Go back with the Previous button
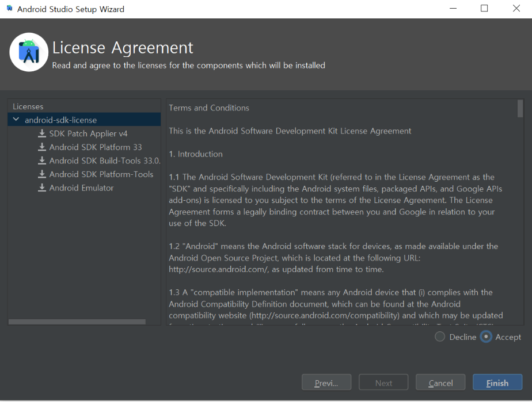Viewport: 532px width, 402px height. click(x=326, y=382)
